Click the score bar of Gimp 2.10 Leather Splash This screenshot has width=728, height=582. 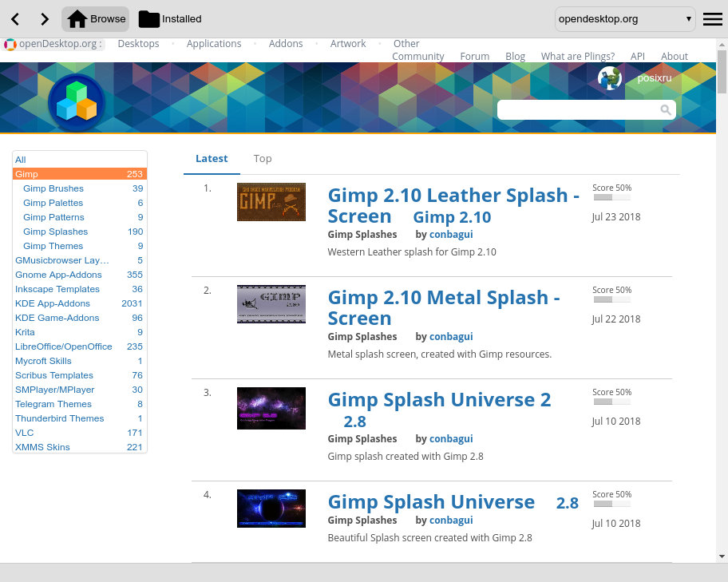(x=612, y=197)
